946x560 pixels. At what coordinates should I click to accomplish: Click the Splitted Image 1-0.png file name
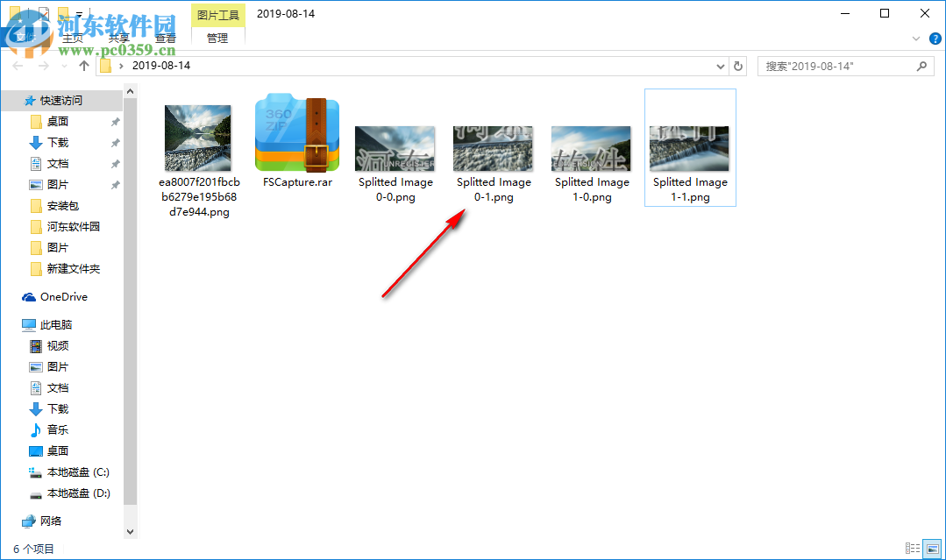tap(592, 189)
